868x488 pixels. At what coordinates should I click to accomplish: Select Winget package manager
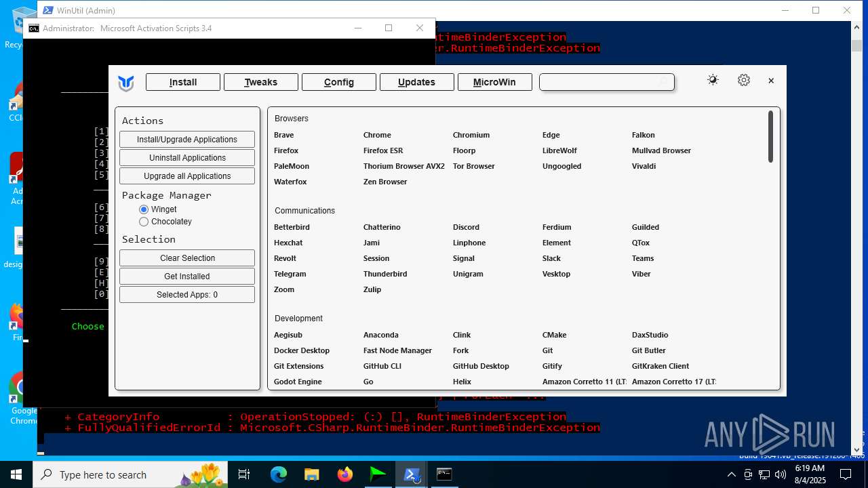(158, 209)
